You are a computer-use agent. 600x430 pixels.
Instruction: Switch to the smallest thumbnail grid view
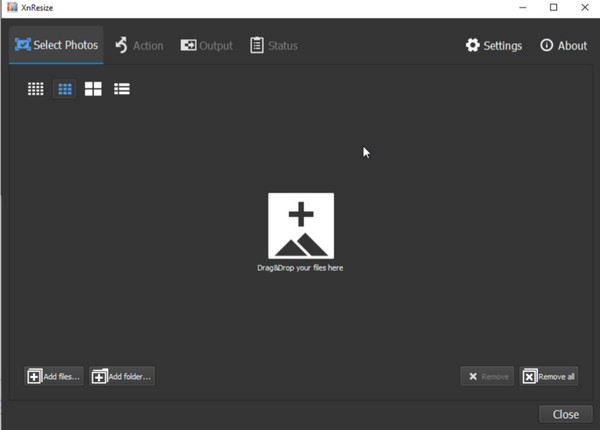click(x=35, y=89)
